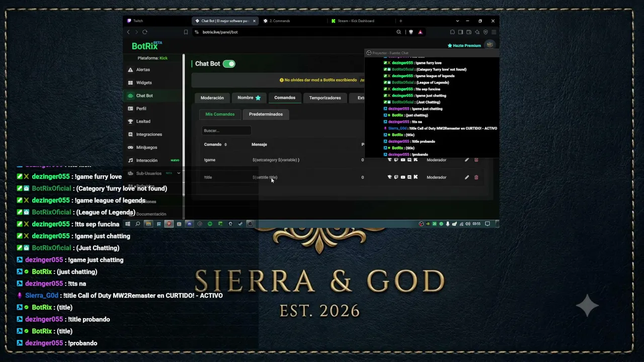Delete the !title command
The height and width of the screenshot is (362, 644).
(476, 177)
